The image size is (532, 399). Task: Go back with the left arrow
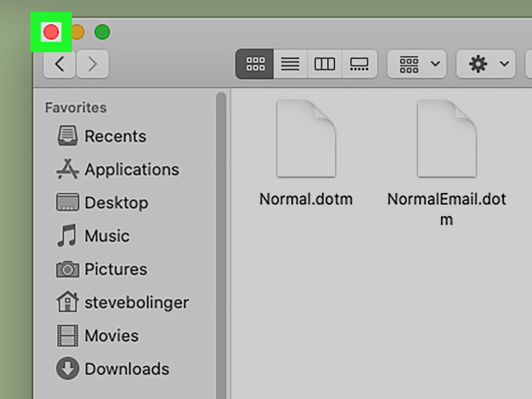point(59,64)
